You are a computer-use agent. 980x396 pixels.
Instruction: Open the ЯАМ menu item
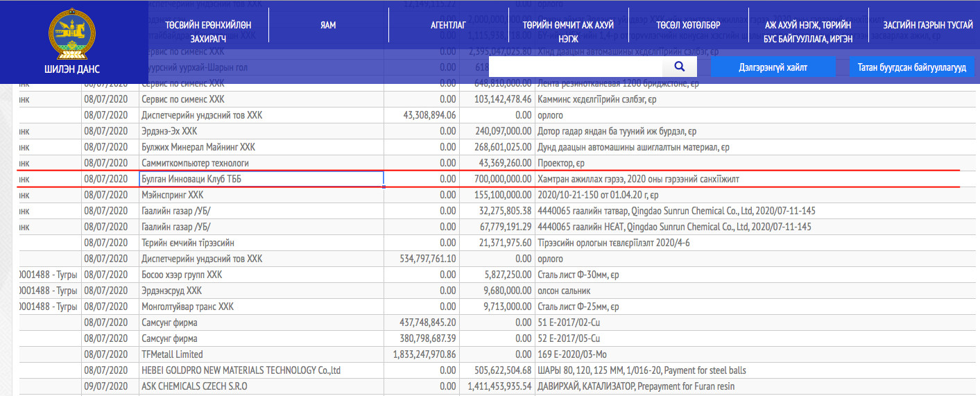click(x=328, y=26)
